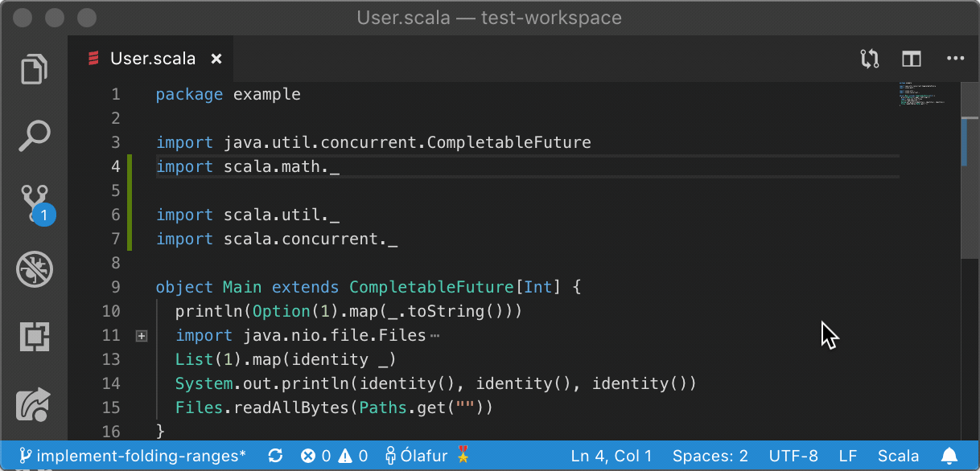Click 'Main' in object declaration
This screenshot has height=471, width=980.
pyautogui.click(x=242, y=287)
